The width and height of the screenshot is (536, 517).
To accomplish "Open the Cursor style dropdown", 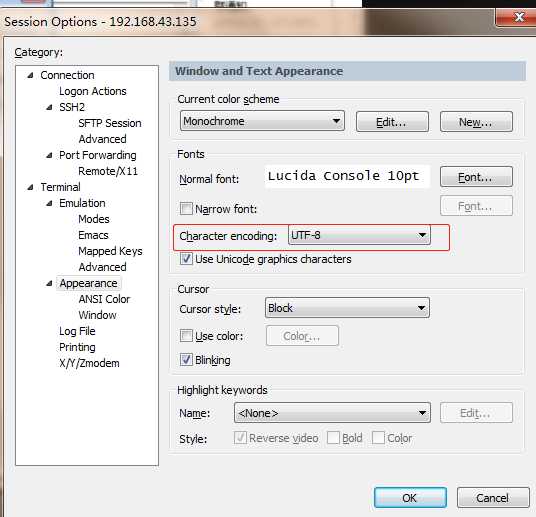I will click(x=347, y=308).
